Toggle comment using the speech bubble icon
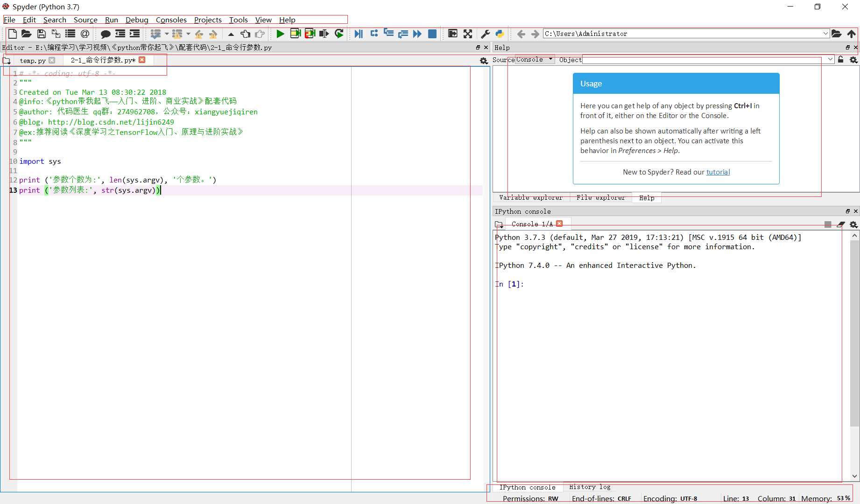860x504 pixels. pos(106,34)
